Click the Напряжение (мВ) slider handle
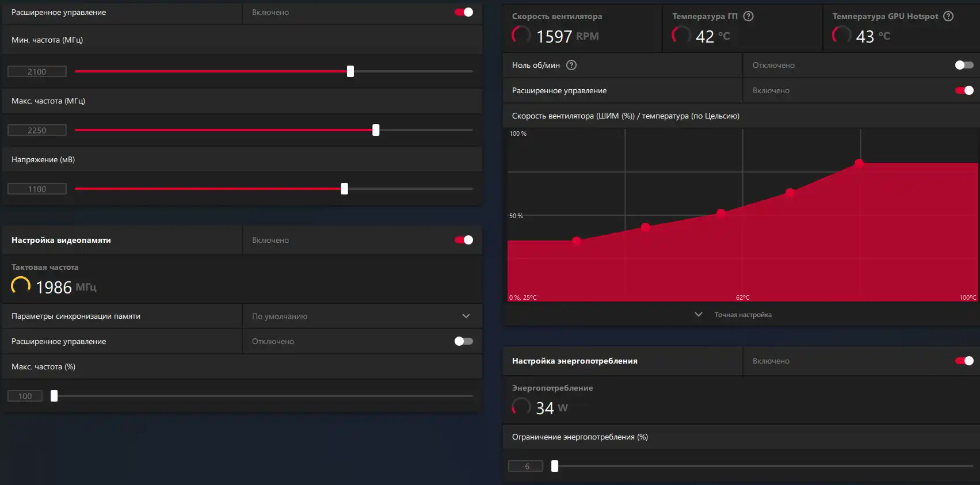Viewport: 980px width, 485px height. click(344, 189)
